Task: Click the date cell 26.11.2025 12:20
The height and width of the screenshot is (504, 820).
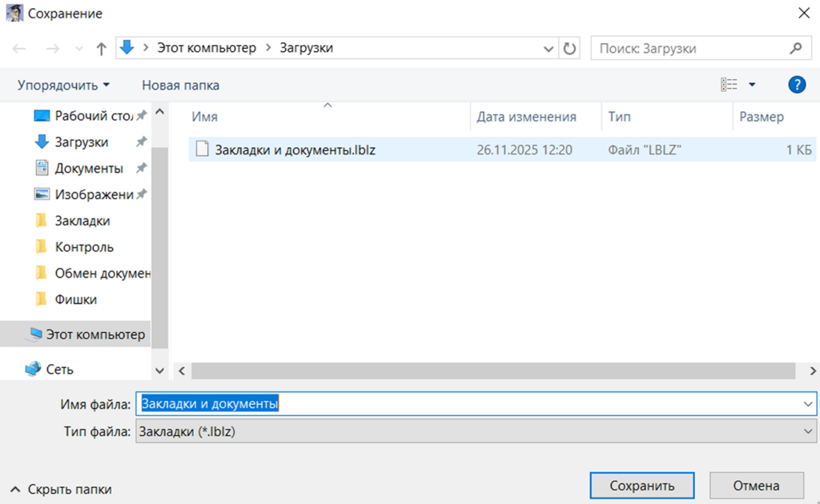Action: (x=525, y=150)
